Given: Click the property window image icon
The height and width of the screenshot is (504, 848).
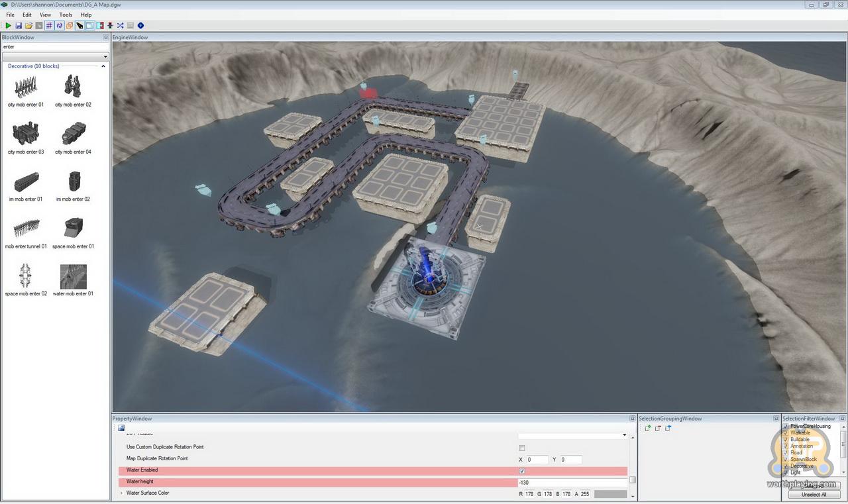Looking at the screenshot, I should [x=121, y=428].
